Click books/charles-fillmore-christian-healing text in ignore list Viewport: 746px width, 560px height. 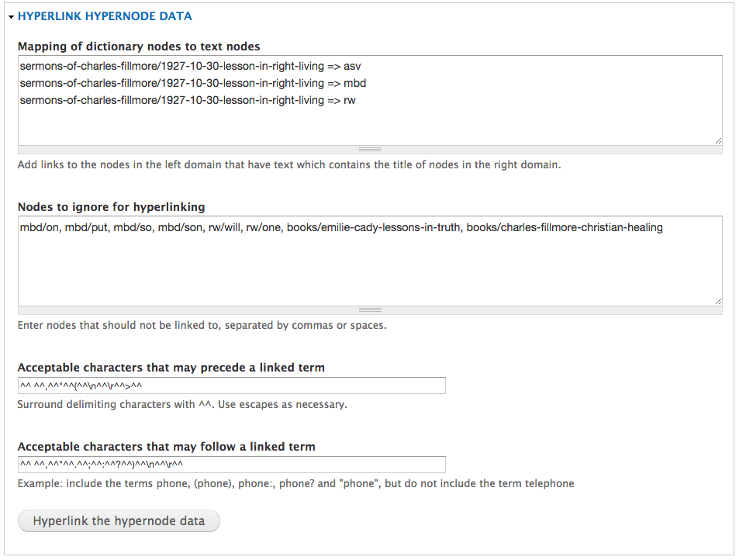click(x=565, y=227)
